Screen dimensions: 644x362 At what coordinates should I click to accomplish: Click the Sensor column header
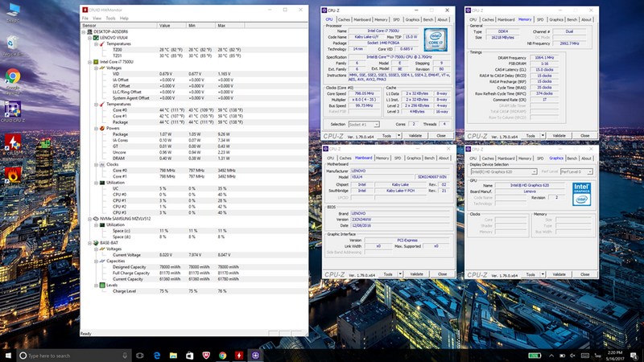click(x=119, y=26)
